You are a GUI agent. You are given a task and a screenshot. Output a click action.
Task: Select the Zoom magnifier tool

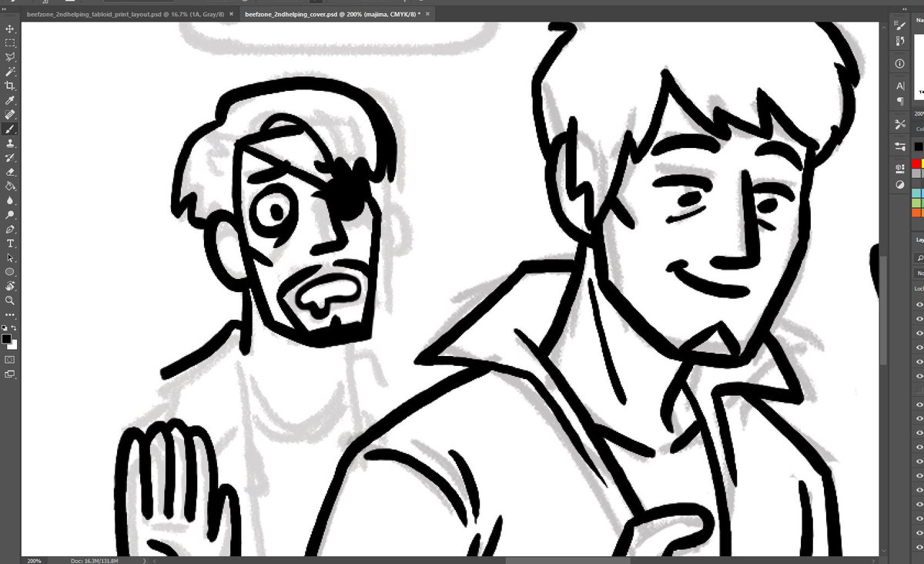(x=10, y=300)
